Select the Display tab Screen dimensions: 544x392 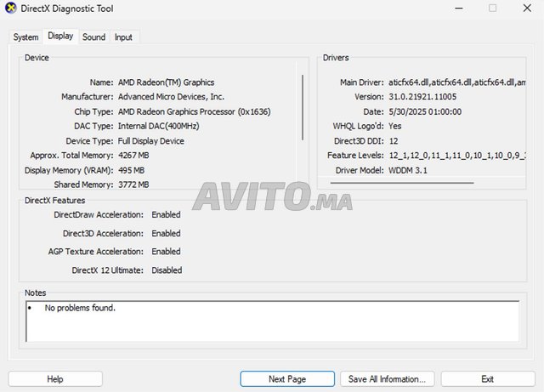(60, 37)
